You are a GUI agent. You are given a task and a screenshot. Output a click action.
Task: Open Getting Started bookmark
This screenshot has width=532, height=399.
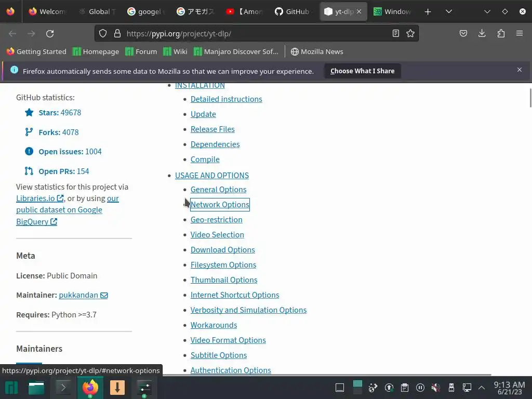[36, 51]
